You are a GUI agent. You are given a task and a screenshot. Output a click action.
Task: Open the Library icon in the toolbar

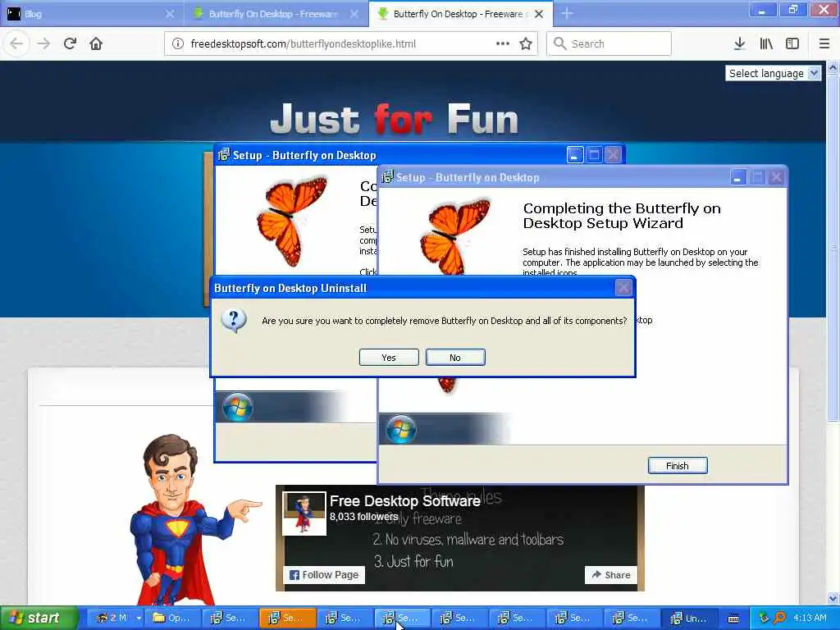click(766, 43)
